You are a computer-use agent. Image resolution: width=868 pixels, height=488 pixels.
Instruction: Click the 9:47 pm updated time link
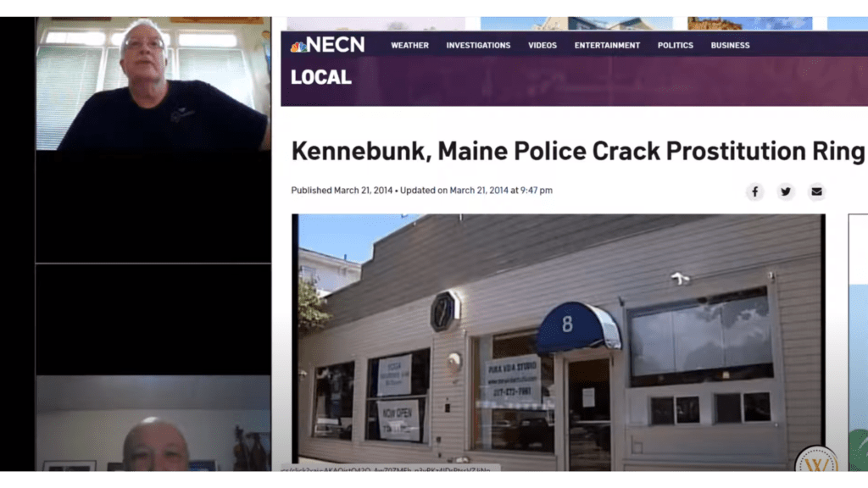click(x=536, y=191)
